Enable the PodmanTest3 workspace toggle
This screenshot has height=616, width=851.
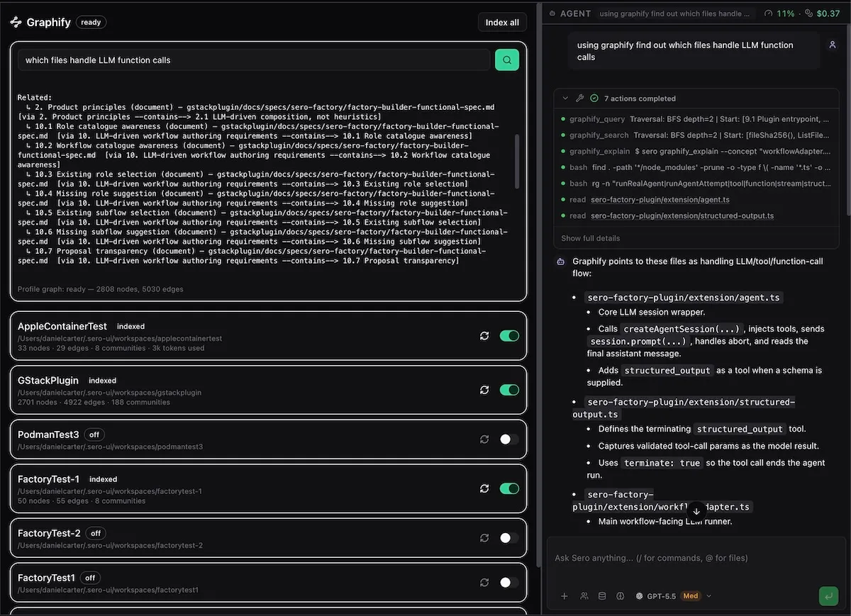509,439
